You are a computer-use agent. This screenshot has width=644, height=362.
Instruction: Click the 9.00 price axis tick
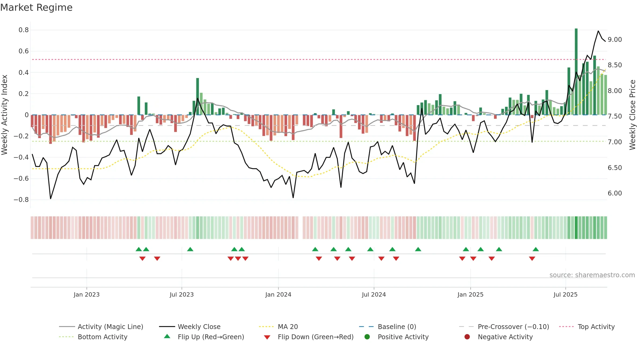pyautogui.click(x=615, y=40)
